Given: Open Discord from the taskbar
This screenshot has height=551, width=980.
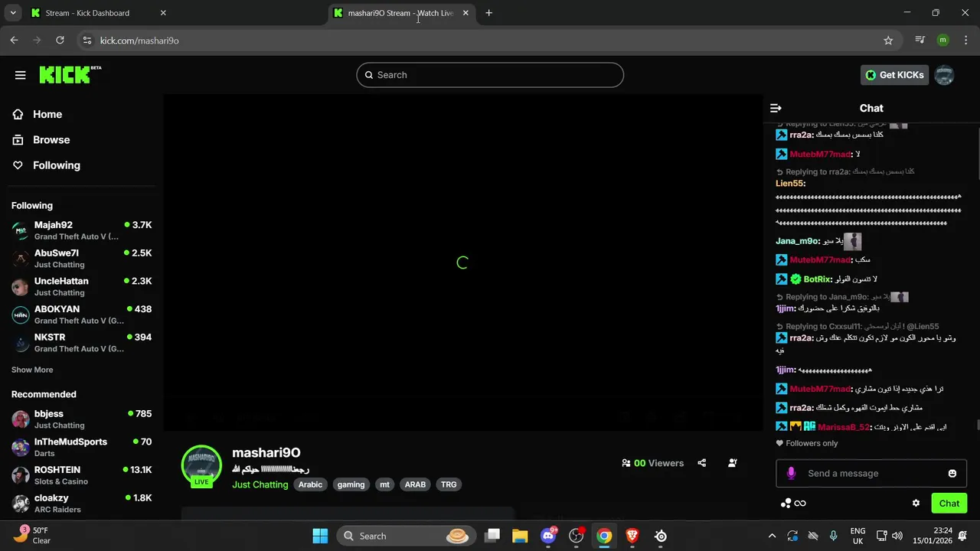Looking at the screenshot, I should 548,536.
